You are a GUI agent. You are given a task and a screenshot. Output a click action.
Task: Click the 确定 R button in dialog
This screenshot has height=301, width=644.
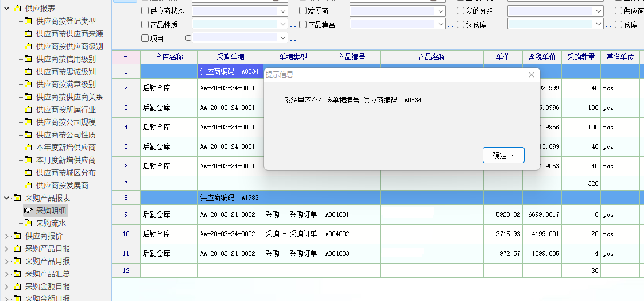click(x=503, y=155)
